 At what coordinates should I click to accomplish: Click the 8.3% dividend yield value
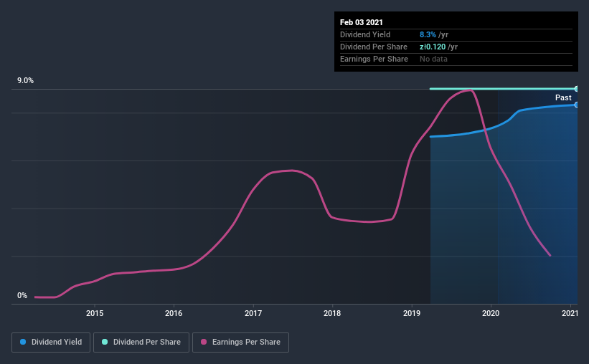(x=428, y=34)
